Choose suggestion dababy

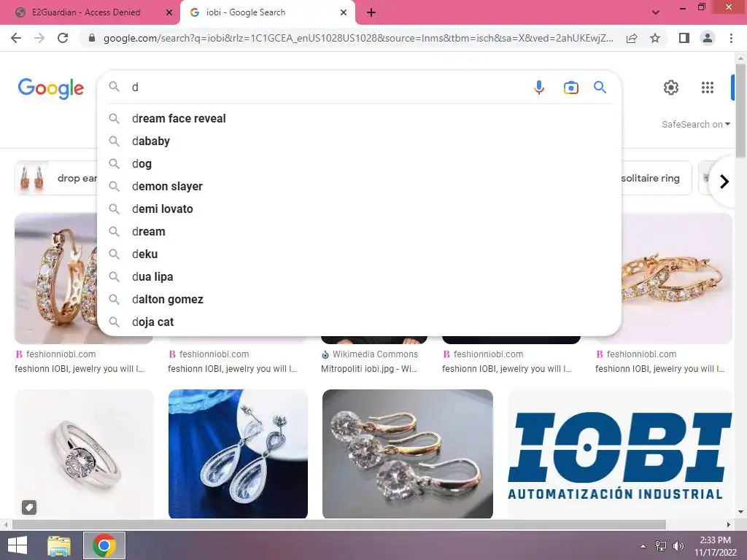click(x=359, y=141)
